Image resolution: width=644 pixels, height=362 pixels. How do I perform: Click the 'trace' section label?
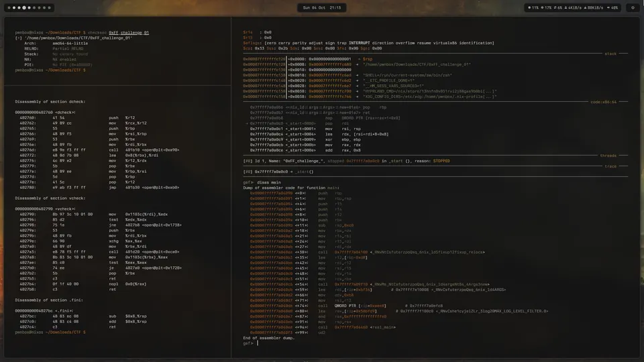pos(610,166)
